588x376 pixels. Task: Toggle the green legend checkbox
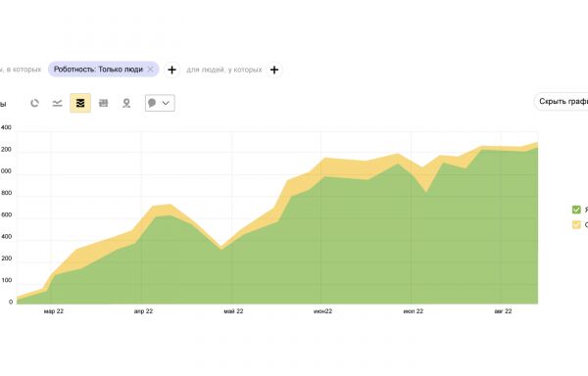[x=576, y=210]
